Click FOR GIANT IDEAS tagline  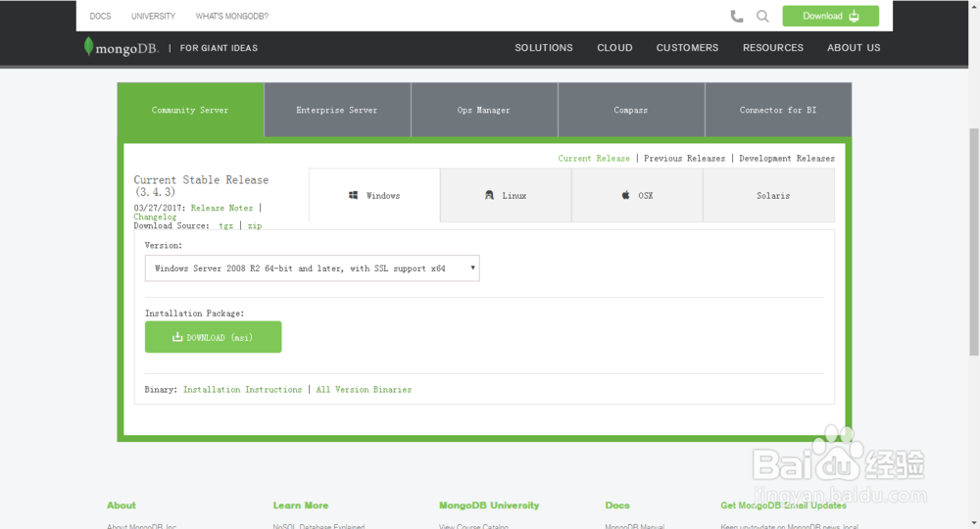(x=219, y=48)
